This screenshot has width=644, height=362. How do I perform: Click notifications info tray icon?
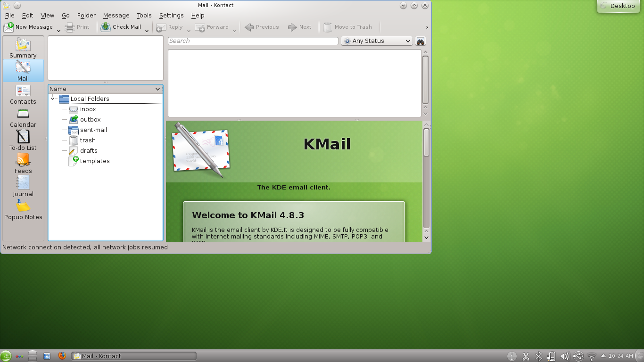click(x=512, y=356)
